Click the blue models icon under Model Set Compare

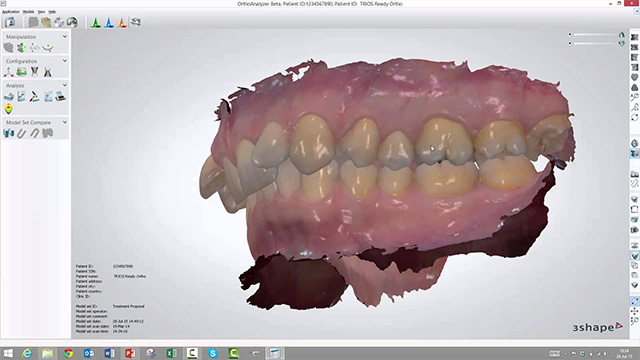(9, 133)
